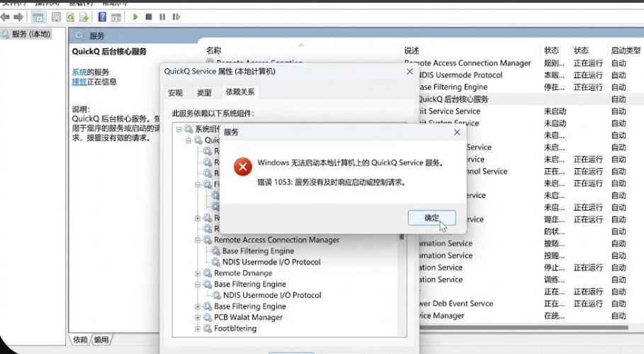Pause the service with the pause icon
This screenshot has width=644, height=354.
(162, 17)
